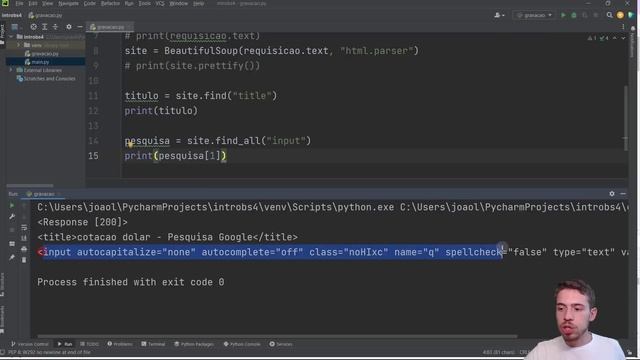The height and width of the screenshot is (360, 640).
Task: Toggle pin tab in Run panel
Action: (x=12, y=257)
